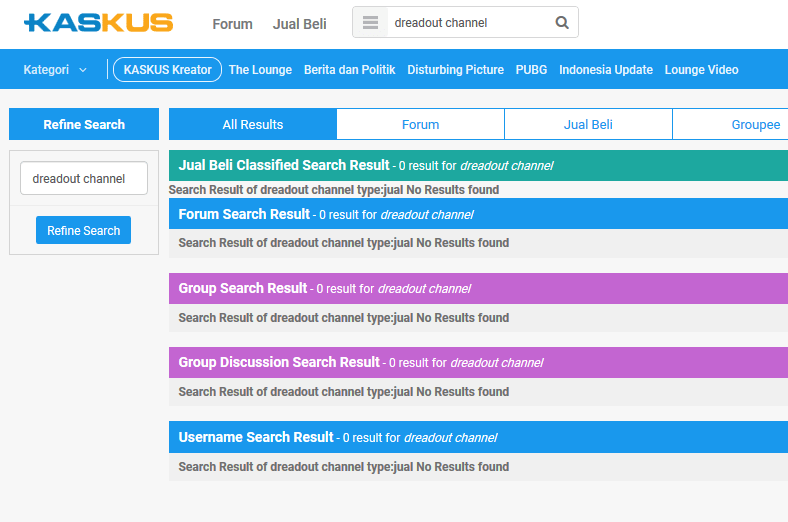This screenshot has height=522, width=788.
Task: Switch to the Forum results tab
Action: click(x=421, y=124)
